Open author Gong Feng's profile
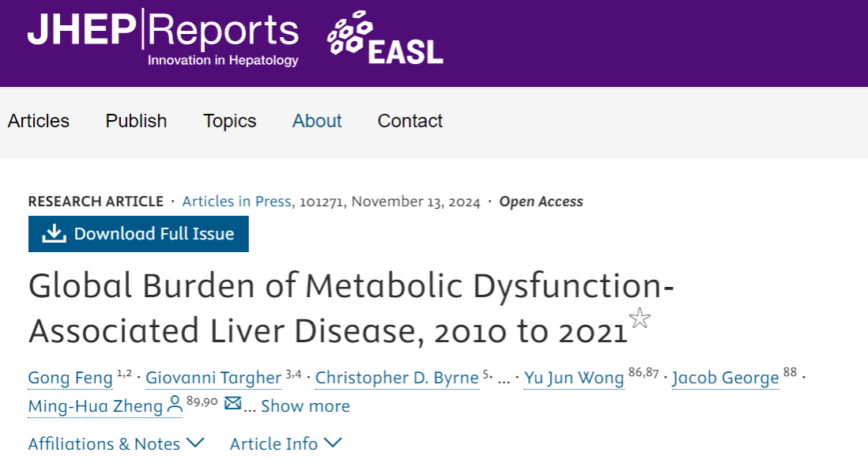The width and height of the screenshot is (868, 460). pyautogui.click(x=70, y=378)
